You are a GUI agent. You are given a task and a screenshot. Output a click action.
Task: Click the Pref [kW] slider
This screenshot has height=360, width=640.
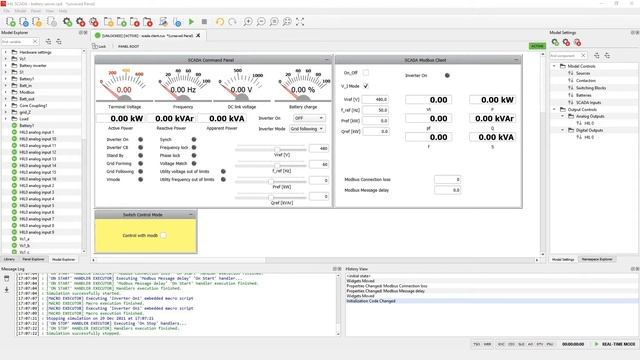[271, 182]
